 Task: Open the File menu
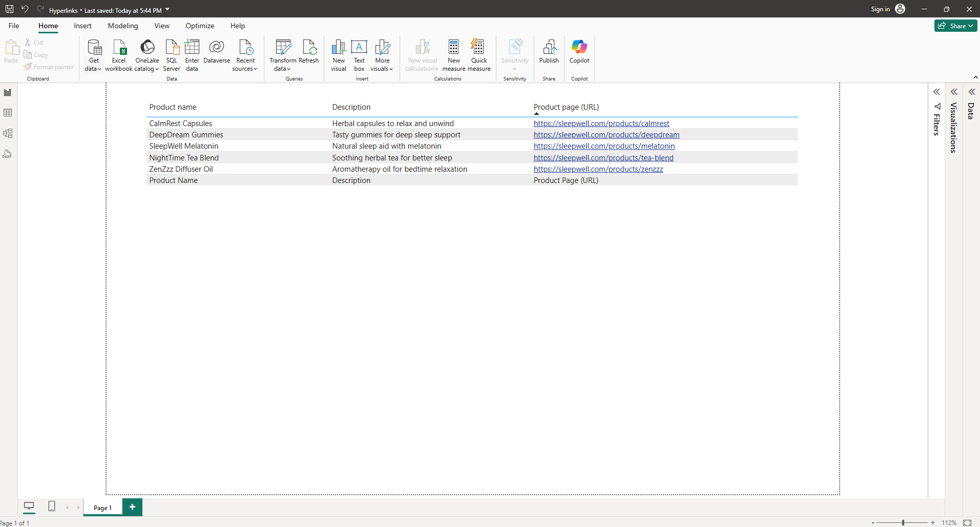[14, 26]
